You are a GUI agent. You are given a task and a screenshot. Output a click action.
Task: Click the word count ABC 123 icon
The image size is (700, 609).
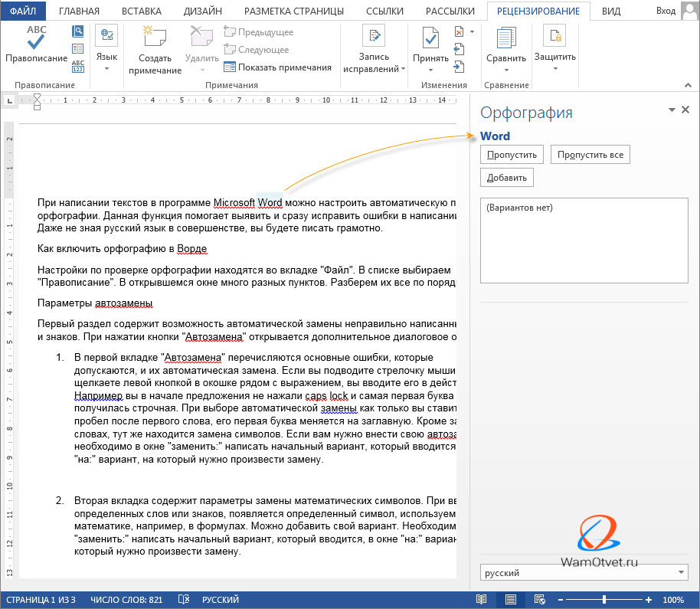(x=78, y=67)
